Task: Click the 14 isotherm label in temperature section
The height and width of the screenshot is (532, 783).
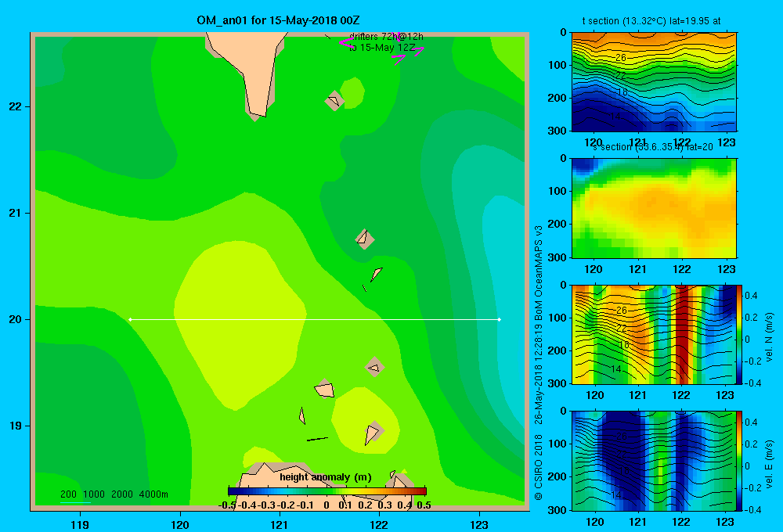Action: [615, 117]
